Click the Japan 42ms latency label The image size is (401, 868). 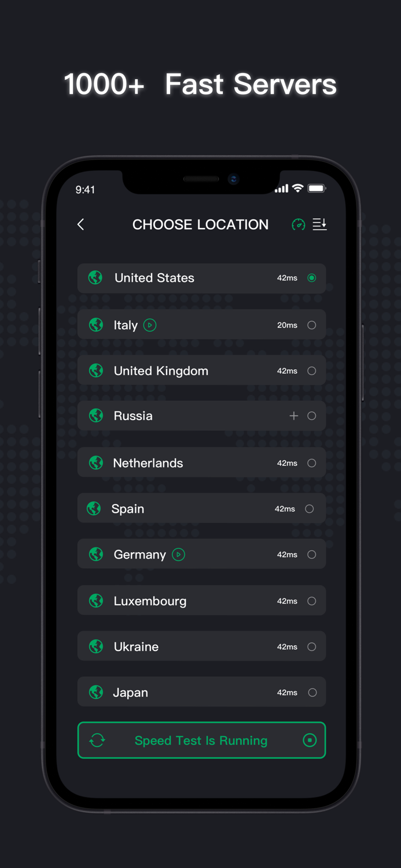pos(287,692)
